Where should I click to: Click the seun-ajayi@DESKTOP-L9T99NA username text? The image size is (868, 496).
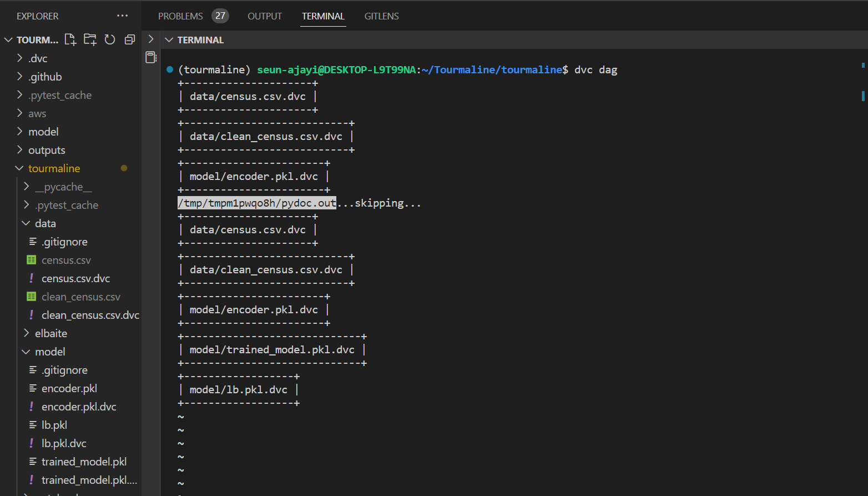coord(336,69)
